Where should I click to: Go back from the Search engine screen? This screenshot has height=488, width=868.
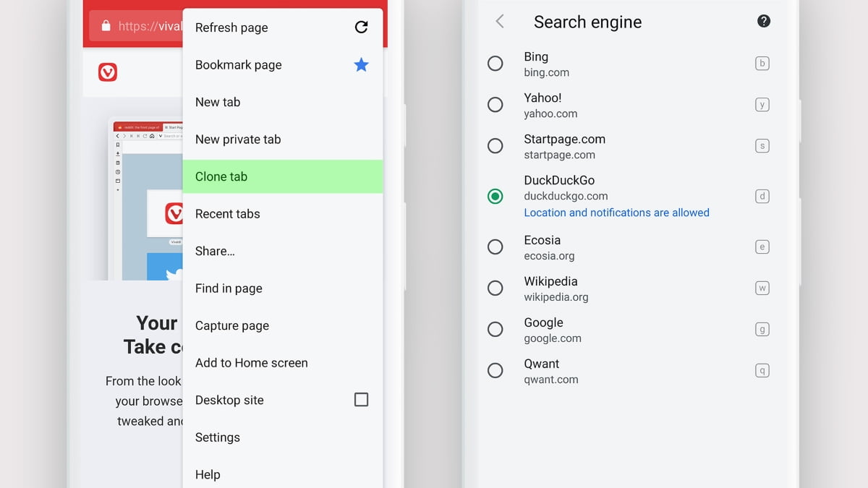[x=498, y=22]
